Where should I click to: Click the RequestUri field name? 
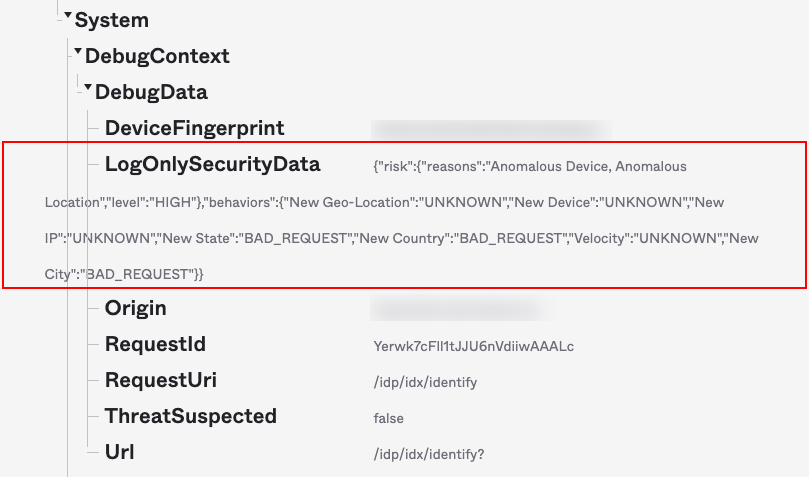[160, 380]
